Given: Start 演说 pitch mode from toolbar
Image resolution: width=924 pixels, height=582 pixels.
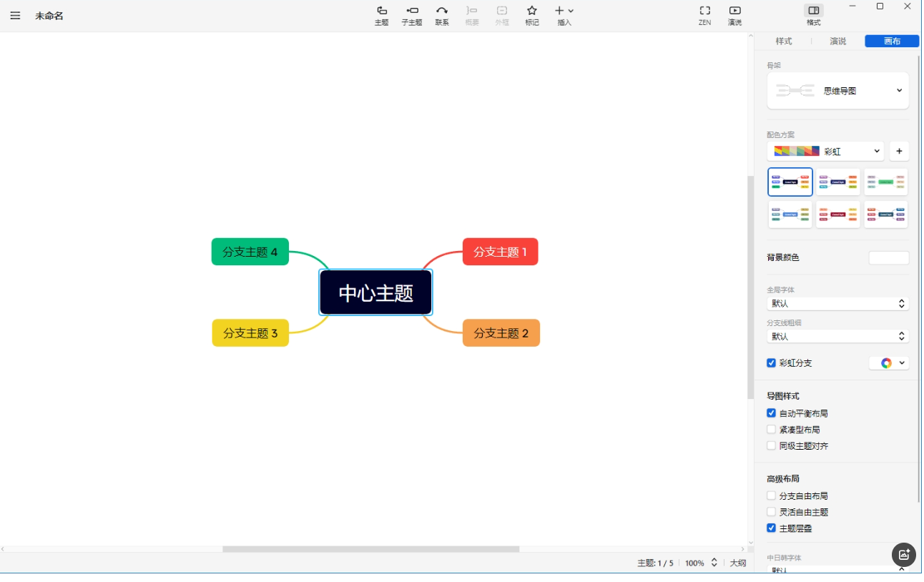Looking at the screenshot, I should (x=735, y=16).
